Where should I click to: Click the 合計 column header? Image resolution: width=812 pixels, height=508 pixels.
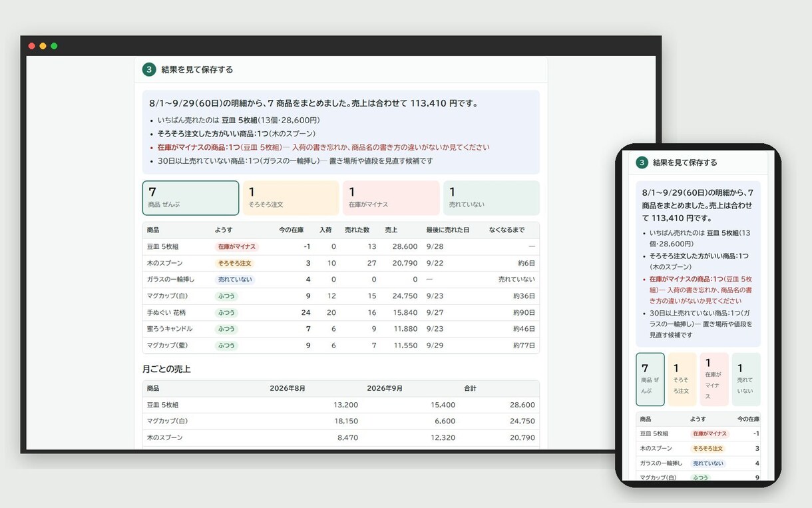[471, 388]
